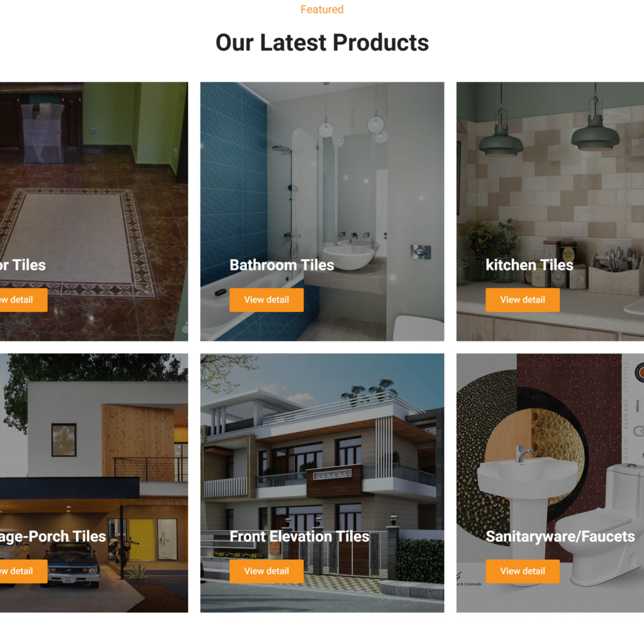This screenshot has width=644, height=644.
Task: Click the orange Featured label
Action: pos(322,9)
